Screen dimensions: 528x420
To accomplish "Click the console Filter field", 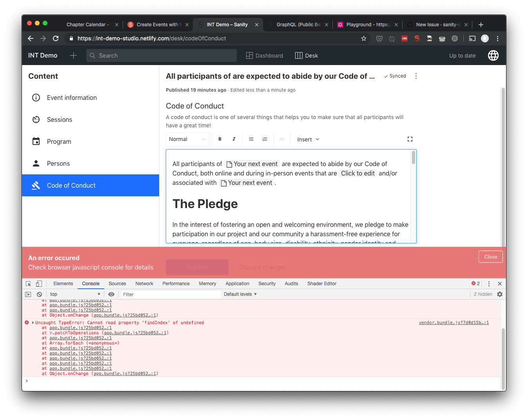I will (x=171, y=294).
